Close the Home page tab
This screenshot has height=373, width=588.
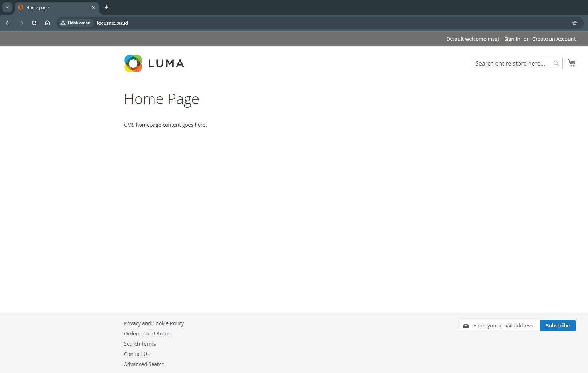pos(93,7)
